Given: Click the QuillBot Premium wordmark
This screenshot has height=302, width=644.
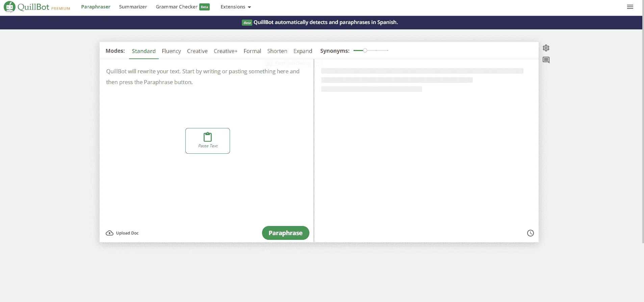Looking at the screenshot, I should [44, 7].
